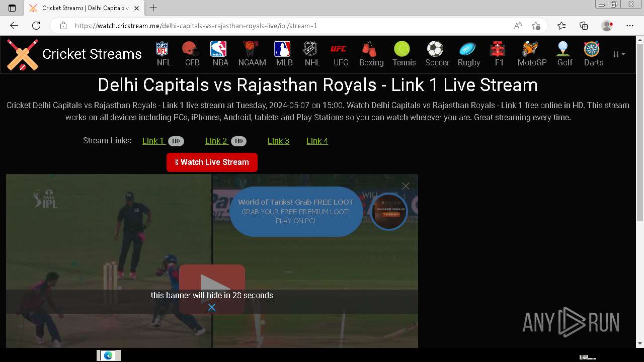The height and width of the screenshot is (362, 644).
Task: Open the NFL streams icon
Action: tap(162, 49)
